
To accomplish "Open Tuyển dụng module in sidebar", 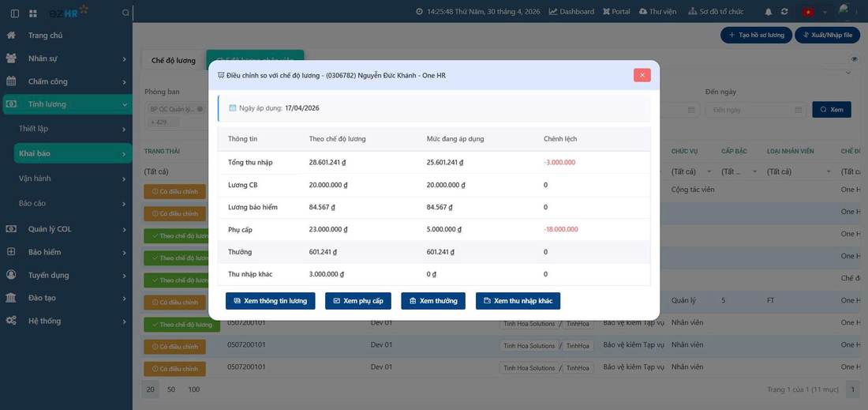I will click(65, 275).
